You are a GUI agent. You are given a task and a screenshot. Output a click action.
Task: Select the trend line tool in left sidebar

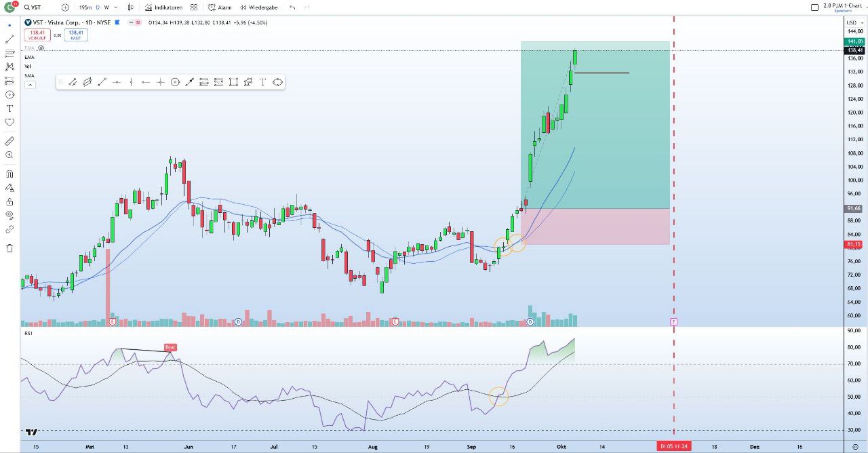(x=9, y=39)
